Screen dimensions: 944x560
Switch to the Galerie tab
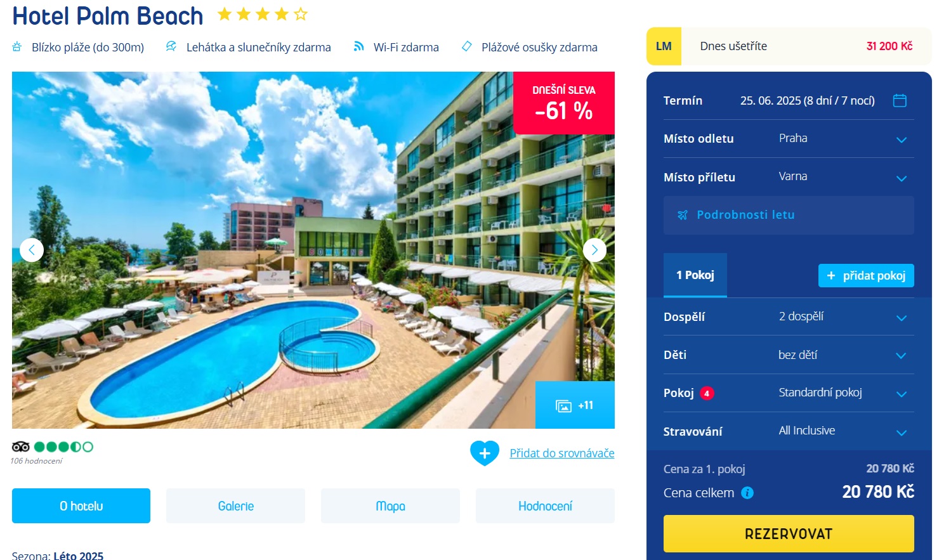pyautogui.click(x=235, y=506)
